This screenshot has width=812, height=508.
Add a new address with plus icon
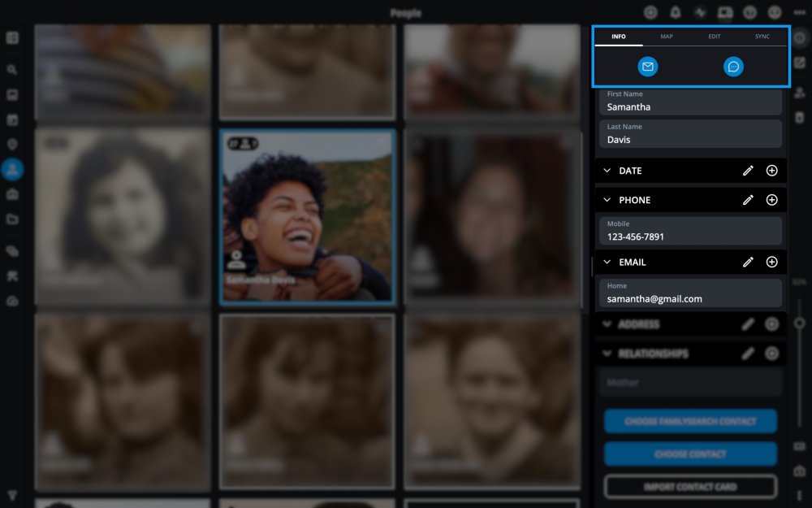point(771,324)
